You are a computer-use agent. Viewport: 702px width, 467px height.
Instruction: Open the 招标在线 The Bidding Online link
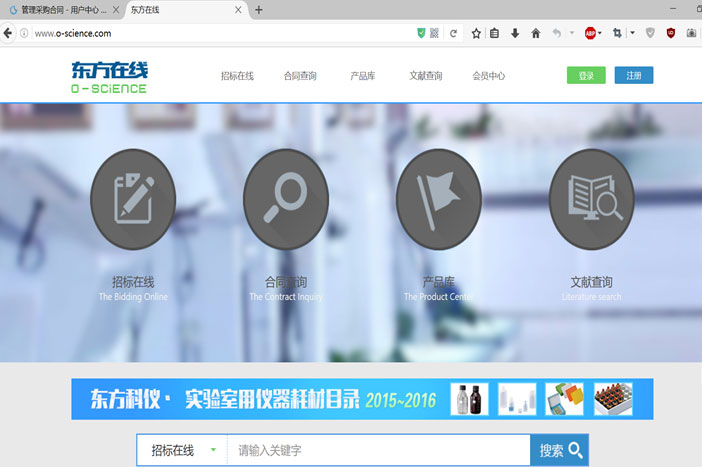pos(133,289)
